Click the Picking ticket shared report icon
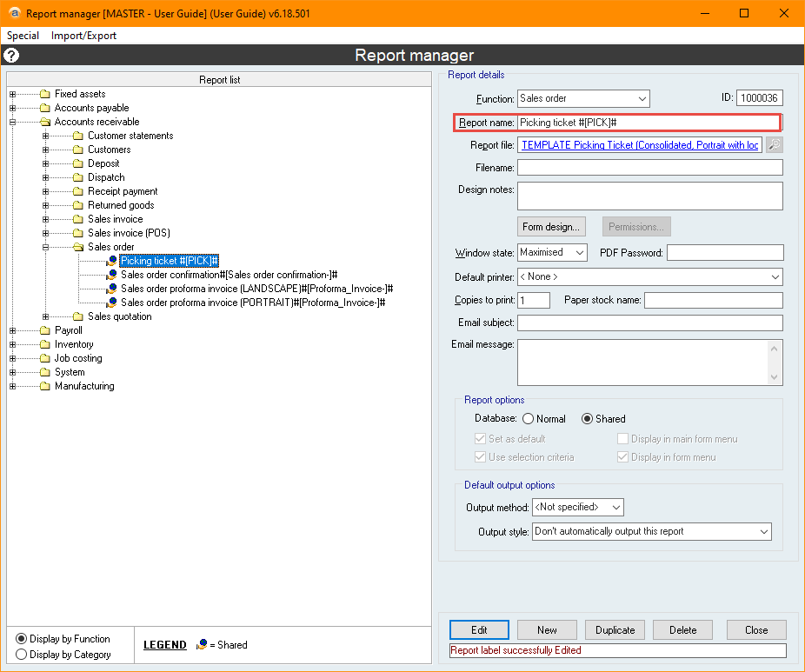 [111, 261]
